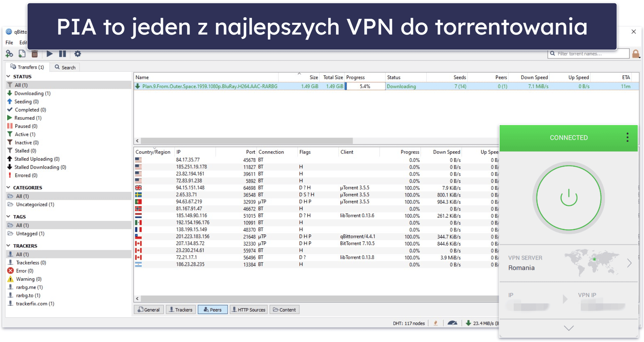Open the Content tab at bottom
The width and height of the screenshot is (644, 342).
285,310
